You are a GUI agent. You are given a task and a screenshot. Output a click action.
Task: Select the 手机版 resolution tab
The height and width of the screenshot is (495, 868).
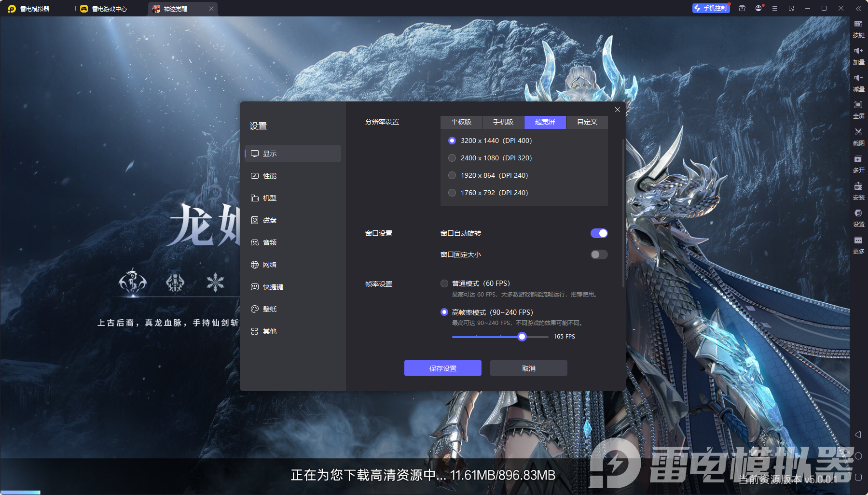click(503, 122)
